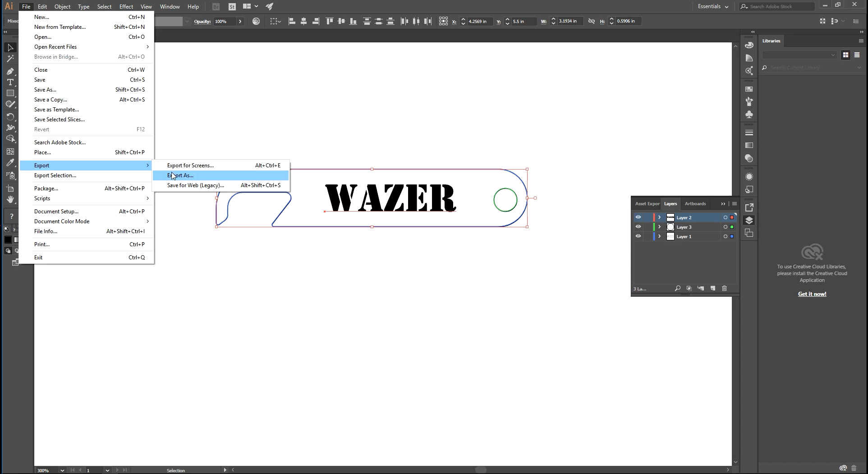Click Layer 3 green selection color square
The height and width of the screenshot is (474, 868).
coord(732,227)
